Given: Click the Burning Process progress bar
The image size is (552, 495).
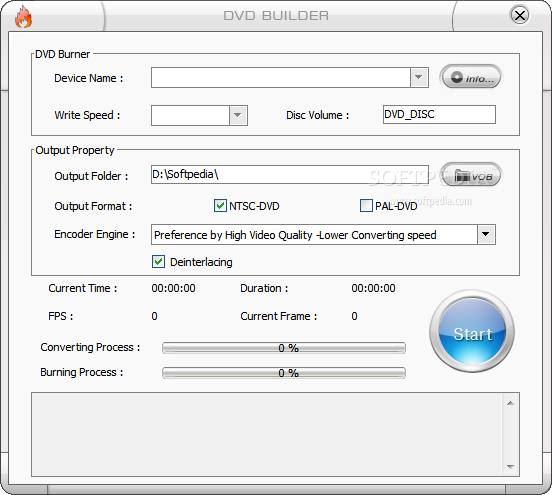Looking at the screenshot, I should (x=284, y=373).
